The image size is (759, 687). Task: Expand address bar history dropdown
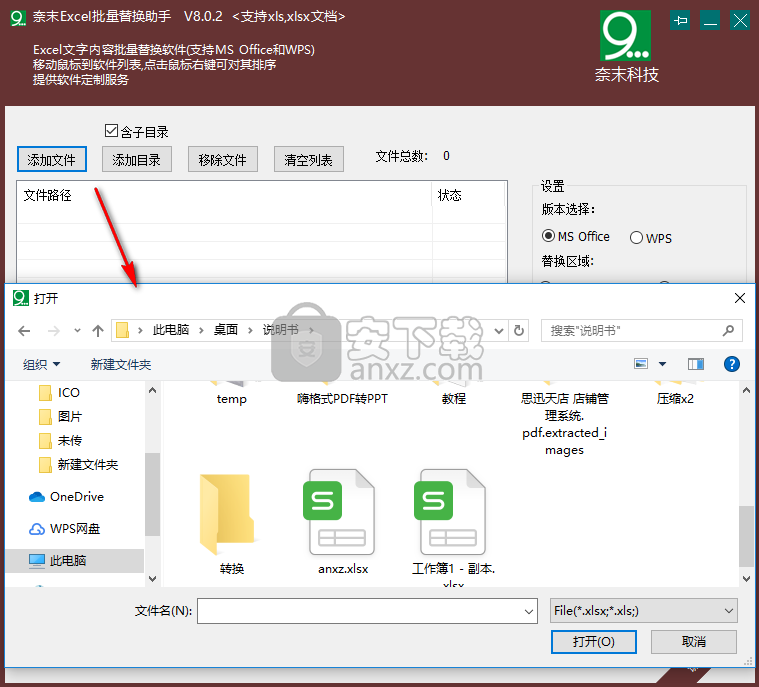point(499,331)
